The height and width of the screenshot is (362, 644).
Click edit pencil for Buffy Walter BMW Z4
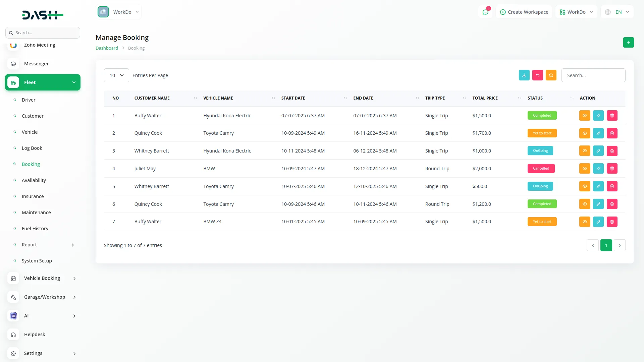598,222
